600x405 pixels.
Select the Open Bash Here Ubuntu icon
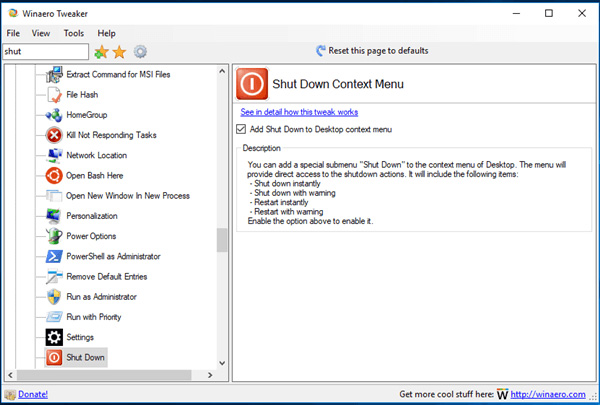[x=54, y=175]
